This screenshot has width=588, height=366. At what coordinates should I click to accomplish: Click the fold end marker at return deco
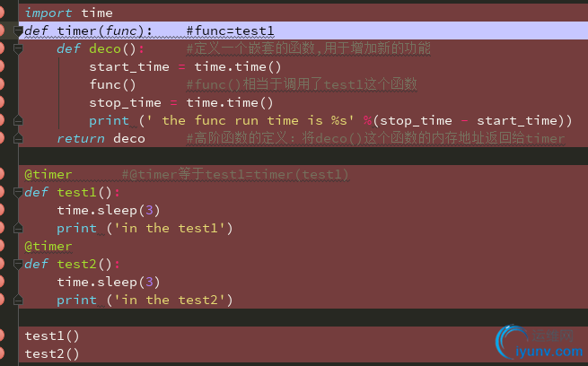pyautogui.click(x=18, y=138)
